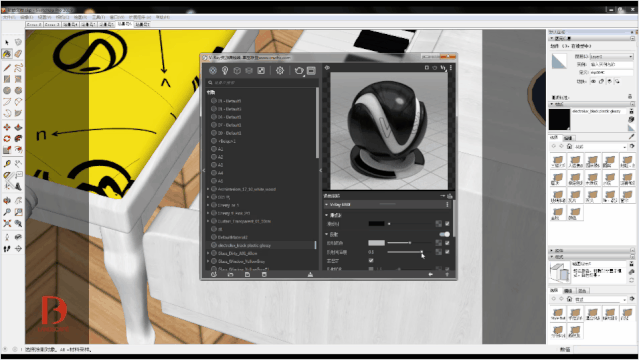The width and height of the screenshot is (639, 360).
Task: Toggle visibility eye icon in Entity Info
Action: point(593,82)
